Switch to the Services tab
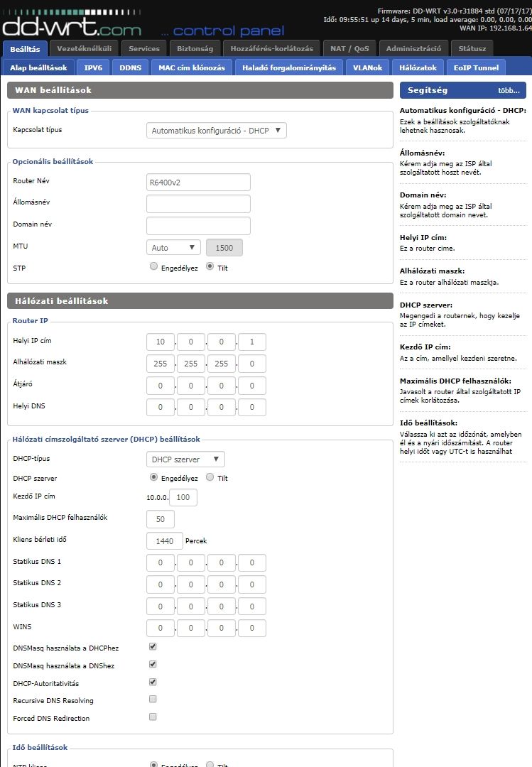This screenshot has width=532, height=767. 144,48
